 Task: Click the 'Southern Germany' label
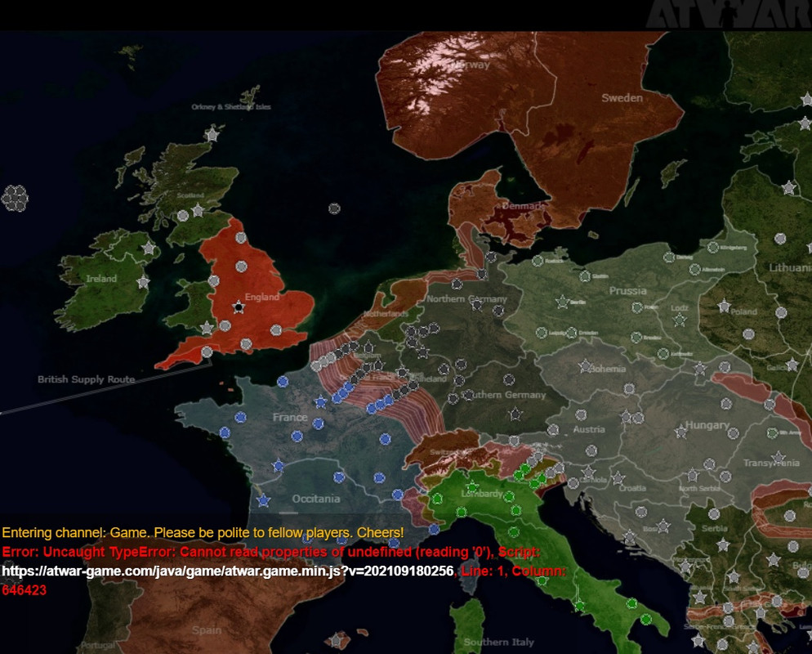coord(504,395)
